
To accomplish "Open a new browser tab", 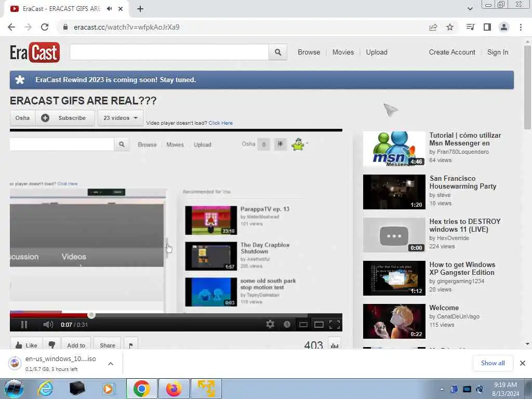I will [140, 9].
